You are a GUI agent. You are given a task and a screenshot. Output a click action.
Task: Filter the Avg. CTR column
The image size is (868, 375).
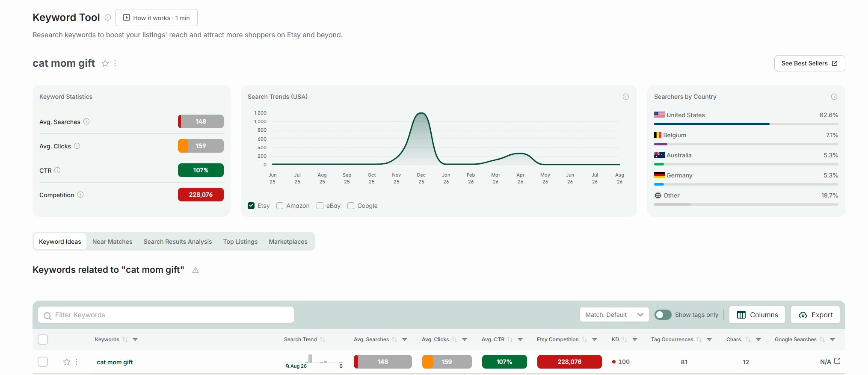[x=520, y=340]
